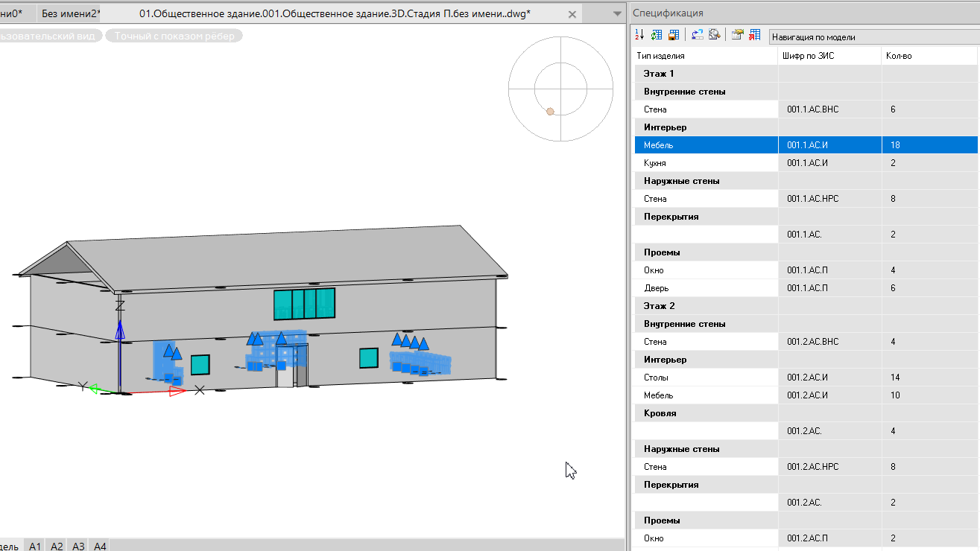Switch to the Без имени2 document tab
Screen dimensions: 980x551
point(71,14)
